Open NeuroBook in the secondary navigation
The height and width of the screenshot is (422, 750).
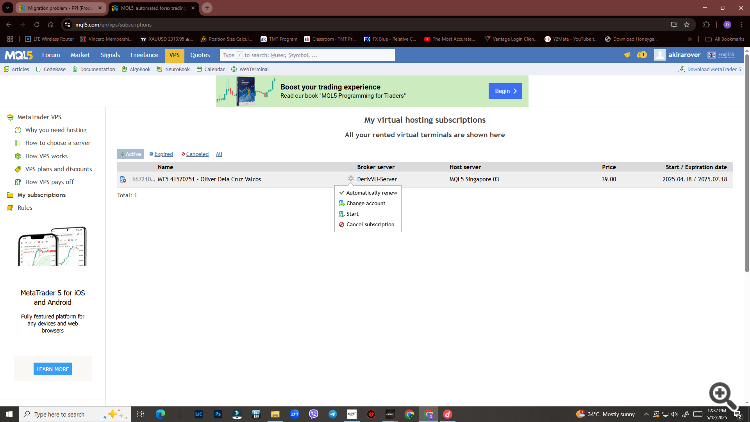(173, 69)
